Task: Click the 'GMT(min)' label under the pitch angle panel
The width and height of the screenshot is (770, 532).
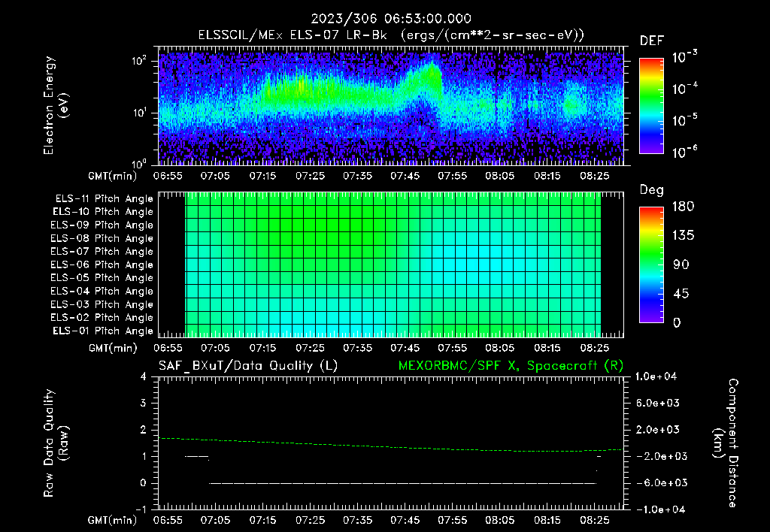Action: click(113, 348)
